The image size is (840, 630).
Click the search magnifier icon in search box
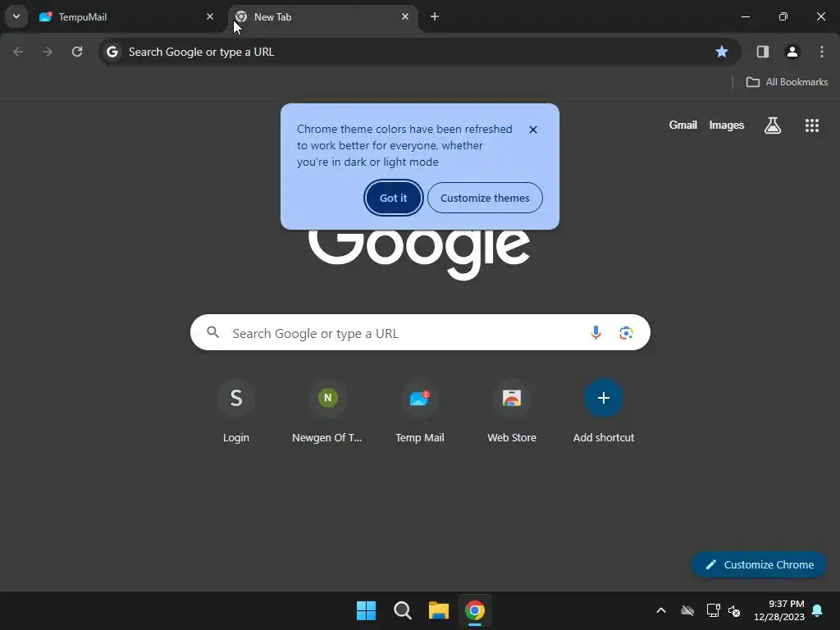coord(213,333)
